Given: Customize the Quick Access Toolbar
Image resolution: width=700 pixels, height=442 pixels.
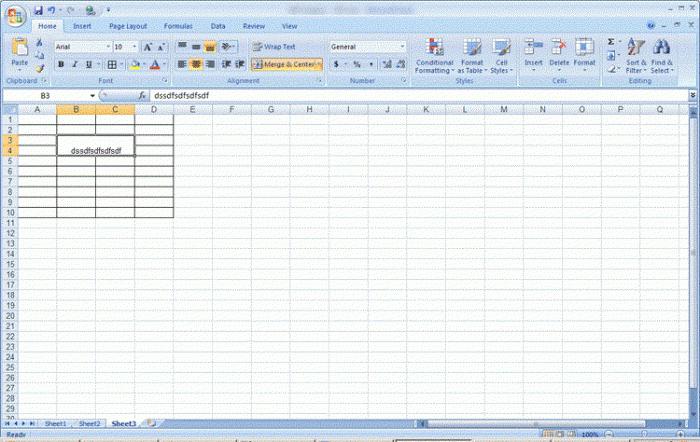Looking at the screenshot, I should click(108, 10).
